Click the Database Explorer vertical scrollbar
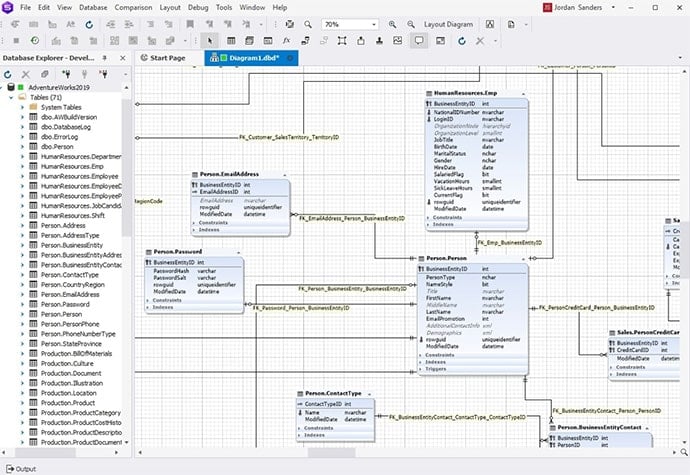The width and height of the screenshot is (690, 475). point(126,167)
